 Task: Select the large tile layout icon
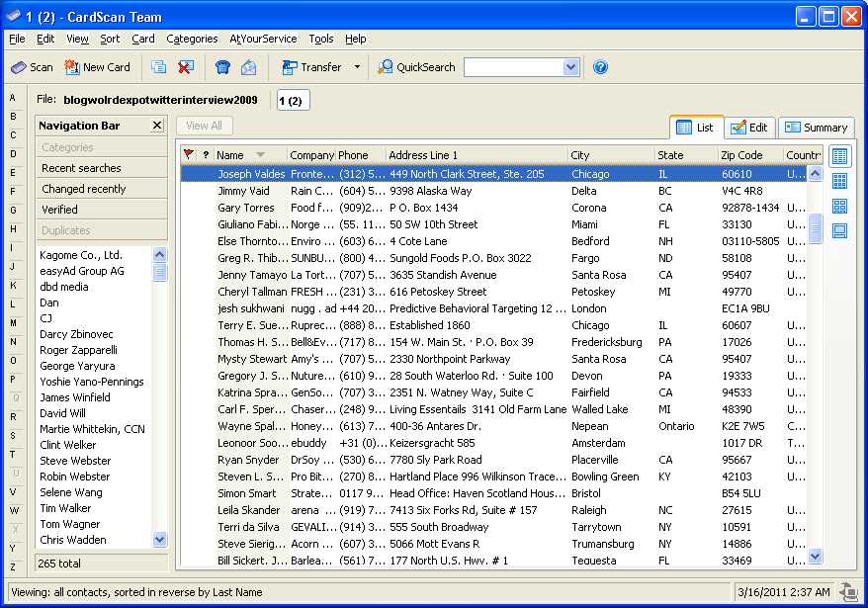click(x=839, y=206)
